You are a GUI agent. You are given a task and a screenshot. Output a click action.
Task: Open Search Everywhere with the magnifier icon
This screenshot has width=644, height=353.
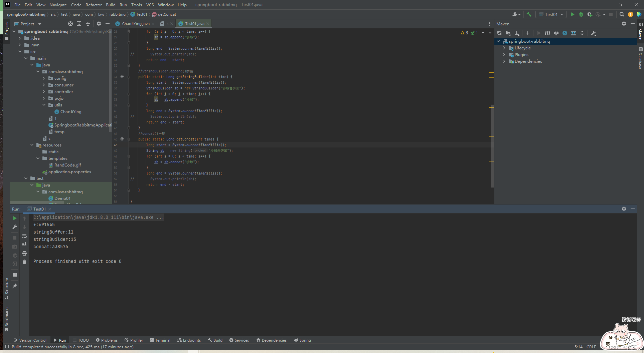click(622, 14)
